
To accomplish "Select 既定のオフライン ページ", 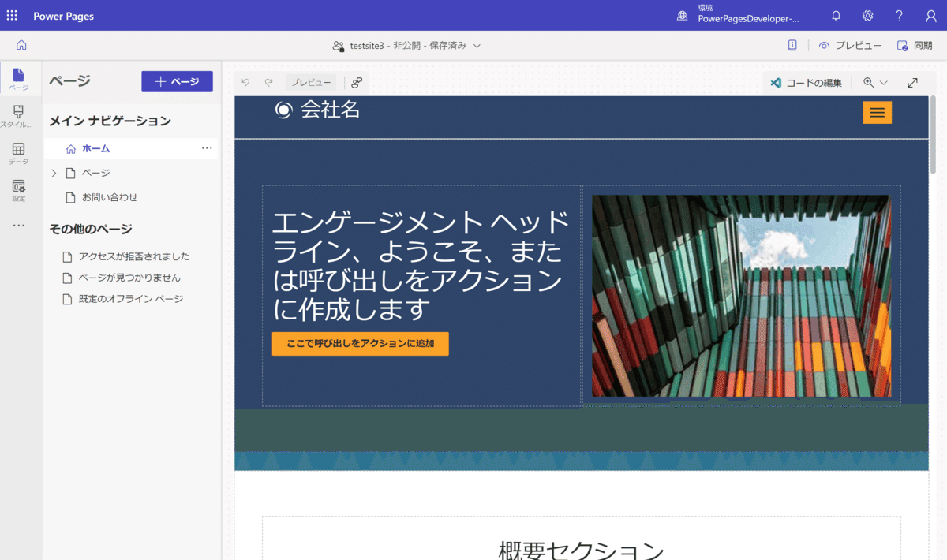I will [x=130, y=299].
